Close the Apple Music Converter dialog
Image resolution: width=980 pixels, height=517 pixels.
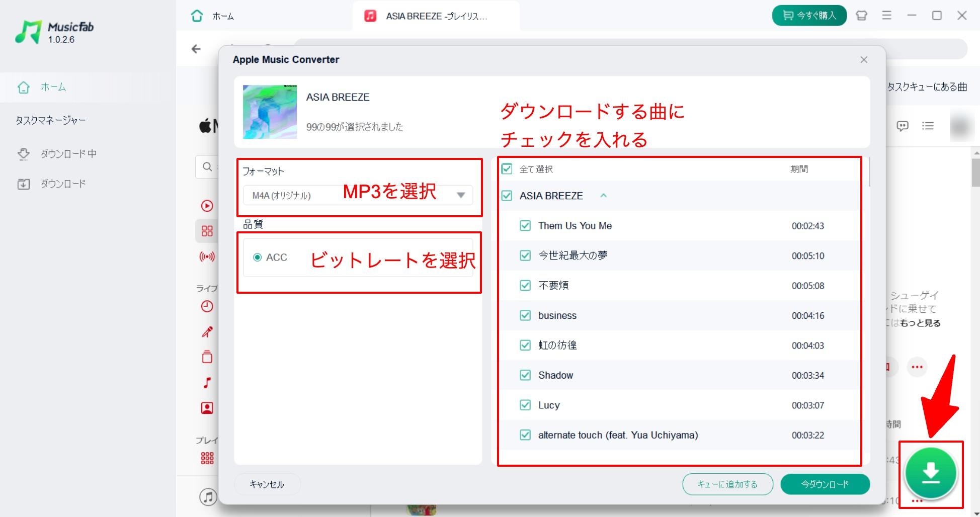point(864,60)
